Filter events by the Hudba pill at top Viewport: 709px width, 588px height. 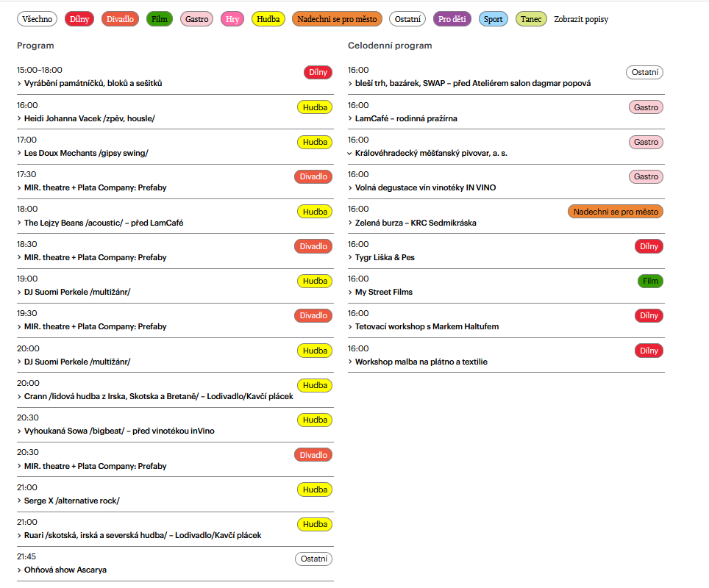[x=268, y=19]
